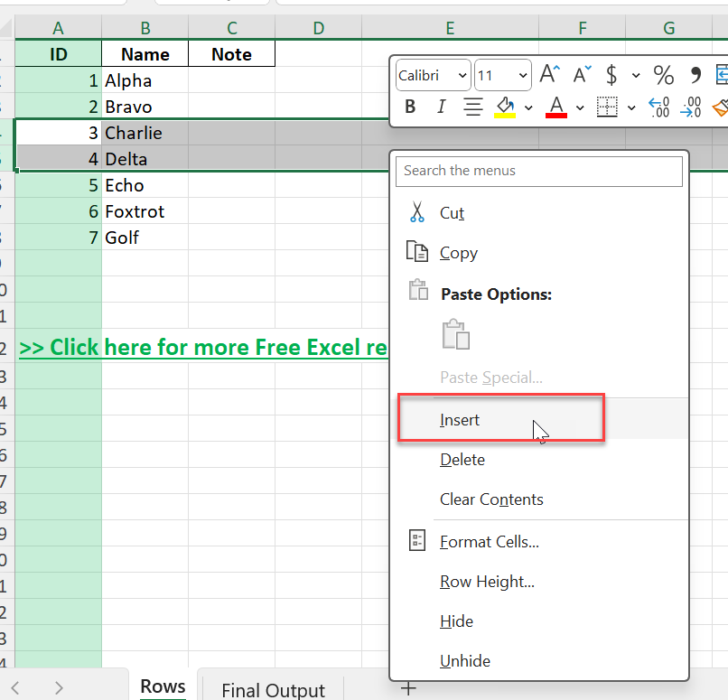Click the Increase Decimal icon

pyautogui.click(x=658, y=107)
